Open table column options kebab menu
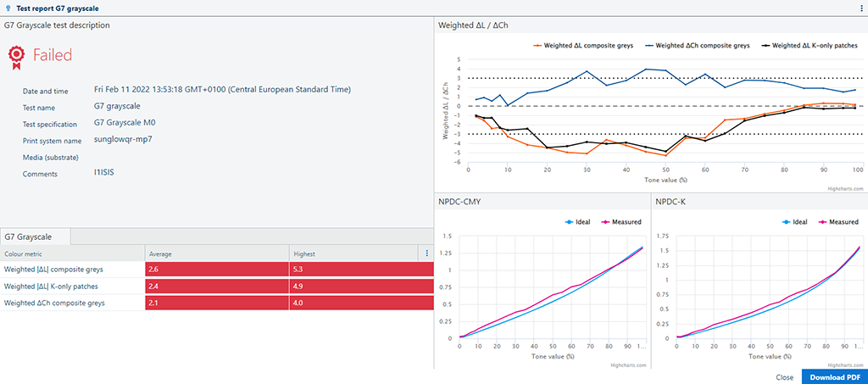The image size is (868, 384). pyautogui.click(x=426, y=253)
